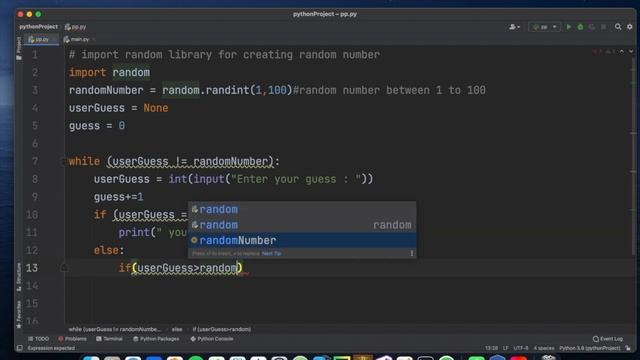The height and width of the screenshot is (360, 640).
Task: Click the 'userGuess = None' line
Action: [x=118, y=108]
